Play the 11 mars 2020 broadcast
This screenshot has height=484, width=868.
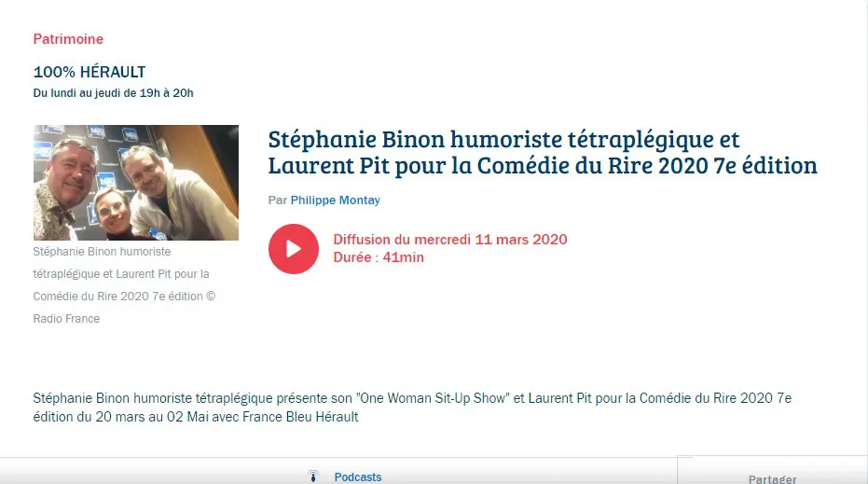294,249
